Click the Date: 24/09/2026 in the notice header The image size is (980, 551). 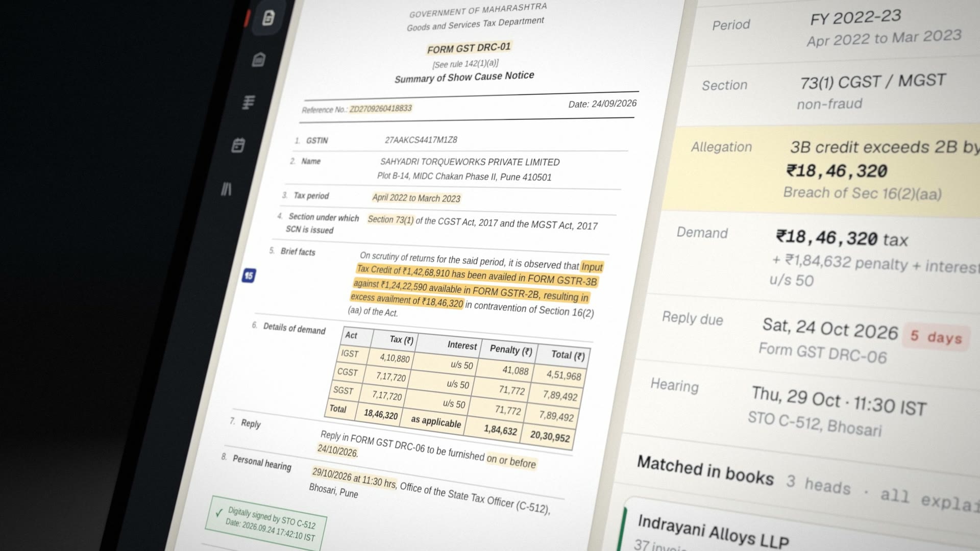(x=602, y=104)
